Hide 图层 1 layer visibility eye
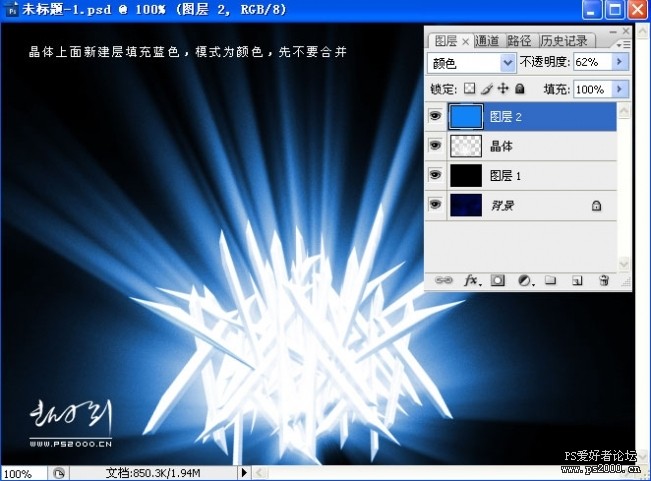This screenshot has height=481, width=651. (435, 176)
